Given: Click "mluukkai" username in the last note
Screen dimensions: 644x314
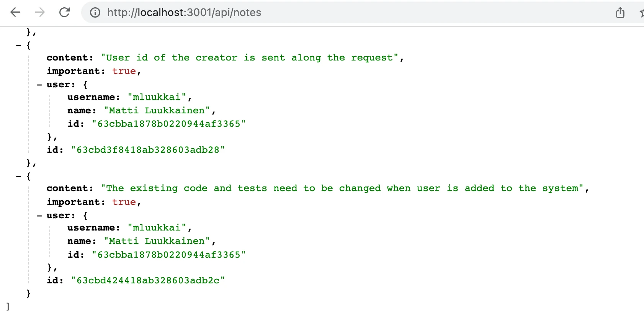Looking at the screenshot, I should click(x=157, y=228).
